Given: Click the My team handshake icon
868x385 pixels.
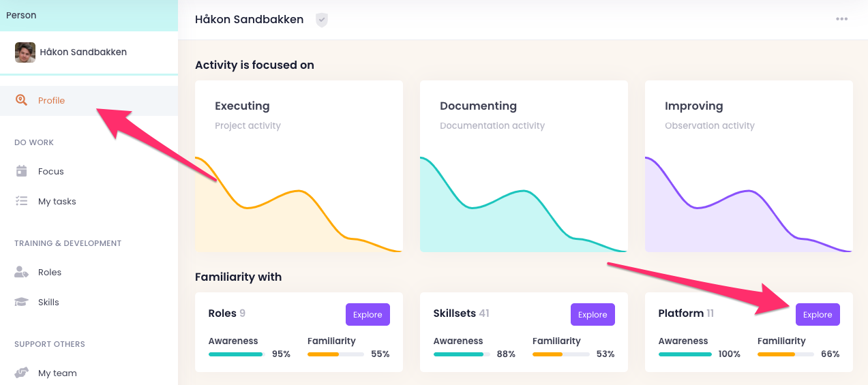Looking at the screenshot, I should point(22,373).
